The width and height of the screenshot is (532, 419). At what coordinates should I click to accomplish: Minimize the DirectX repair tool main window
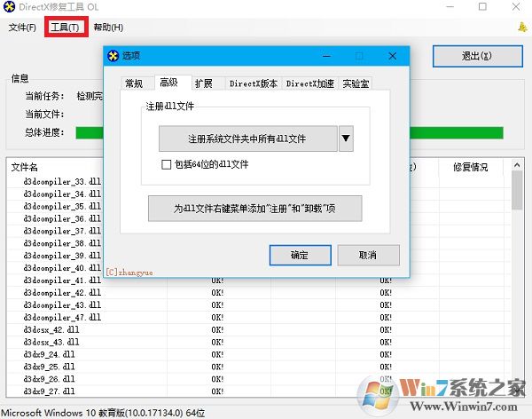point(450,7)
